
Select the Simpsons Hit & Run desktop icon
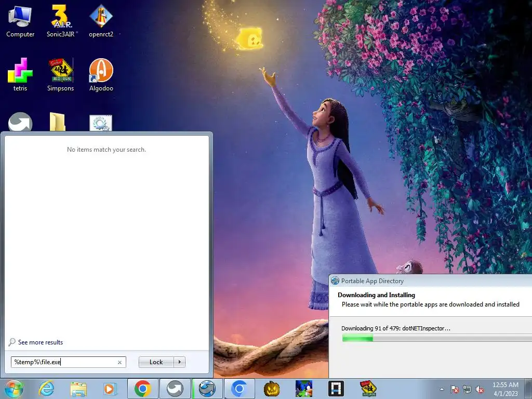click(x=61, y=75)
